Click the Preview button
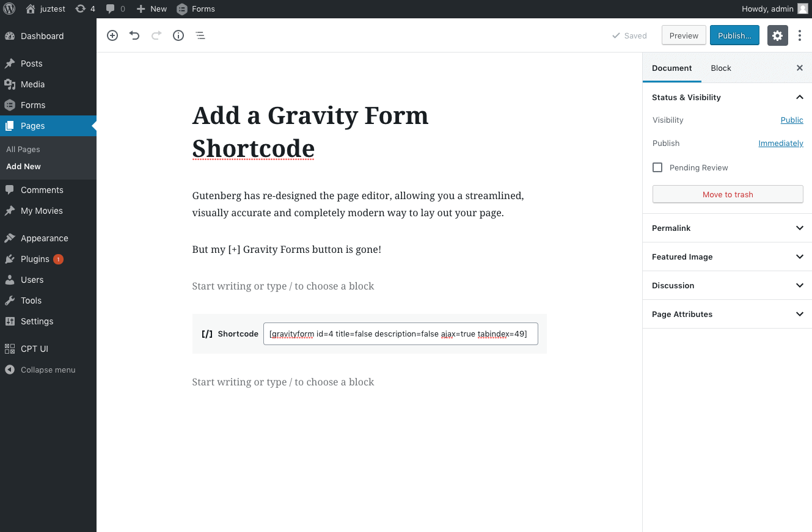The image size is (812, 532). [x=684, y=35]
